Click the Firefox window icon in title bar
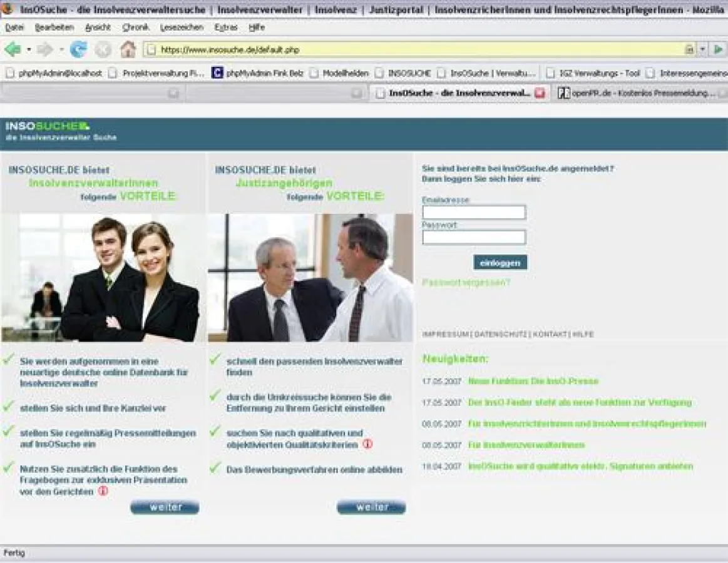The height and width of the screenshot is (563, 728). pyautogui.click(x=6, y=9)
